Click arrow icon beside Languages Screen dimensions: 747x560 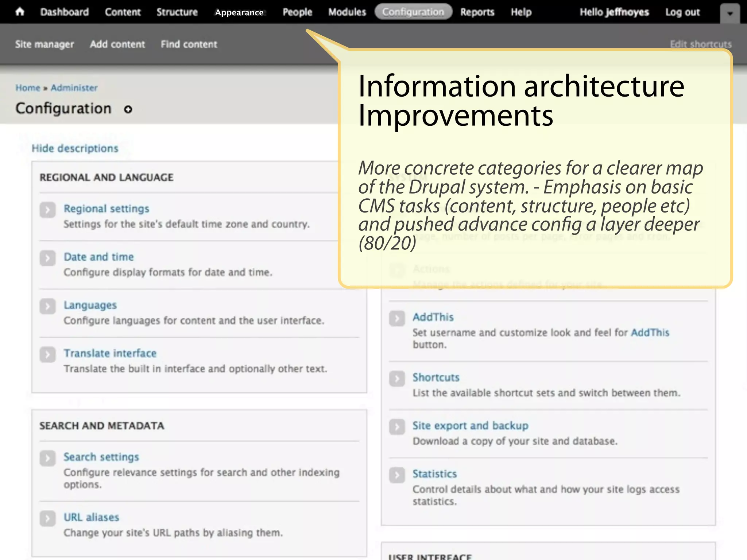coord(48,306)
